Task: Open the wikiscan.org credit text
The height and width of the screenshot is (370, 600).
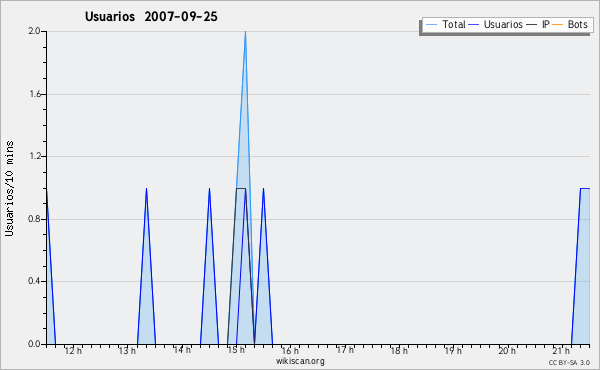Action: 300,361
